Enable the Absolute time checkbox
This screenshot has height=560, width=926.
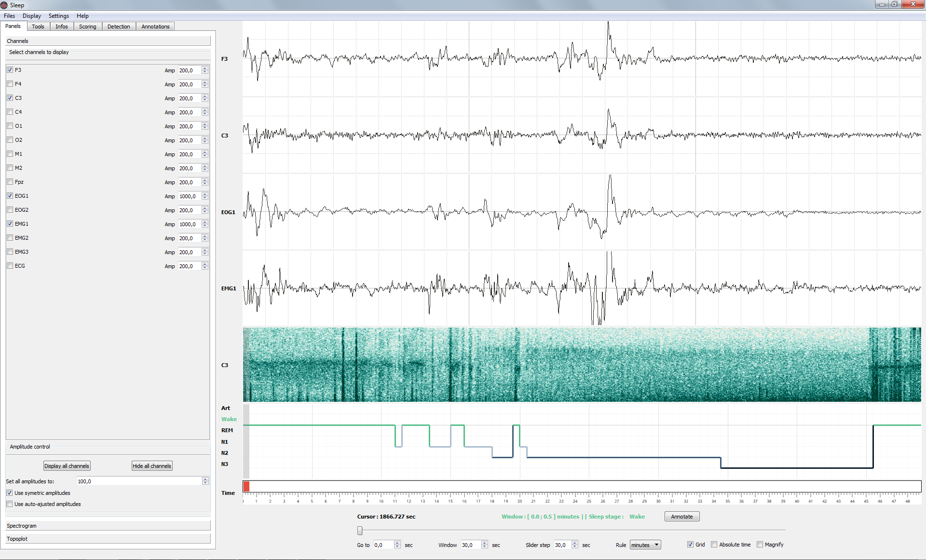pyautogui.click(x=714, y=545)
